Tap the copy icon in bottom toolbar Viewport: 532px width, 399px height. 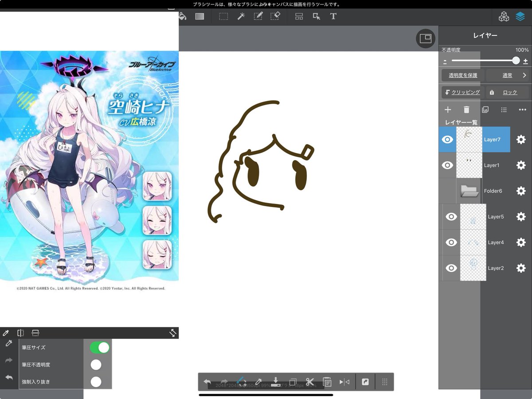(293, 382)
